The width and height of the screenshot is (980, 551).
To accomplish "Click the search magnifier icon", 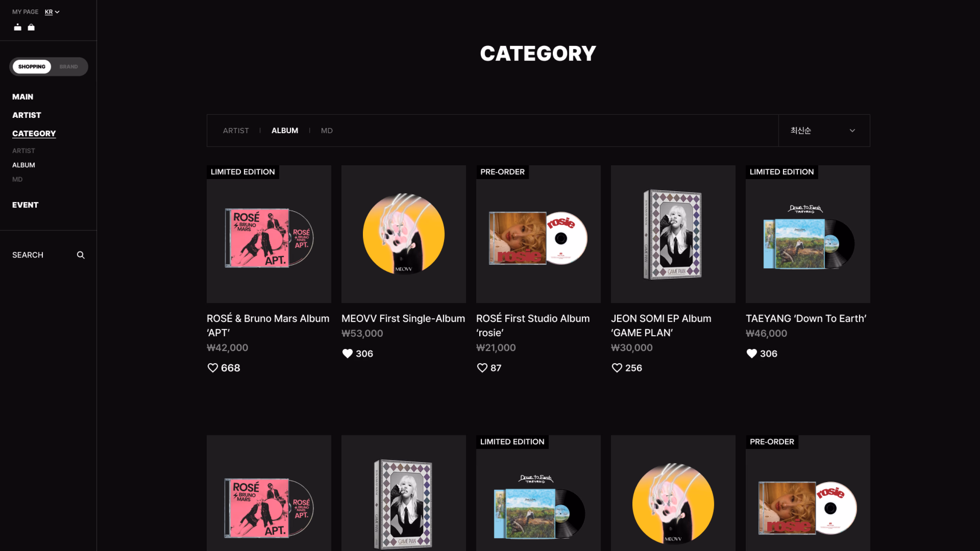I will pyautogui.click(x=81, y=255).
